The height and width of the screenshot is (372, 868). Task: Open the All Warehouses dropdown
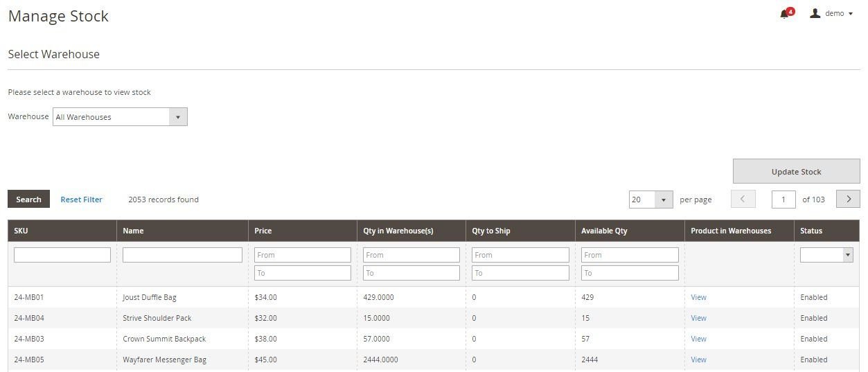(x=120, y=117)
